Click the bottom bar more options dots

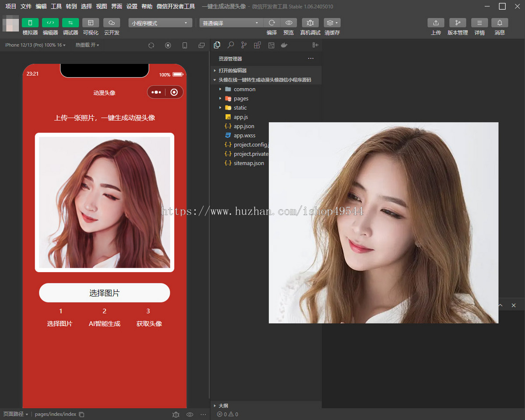pyautogui.click(x=203, y=414)
